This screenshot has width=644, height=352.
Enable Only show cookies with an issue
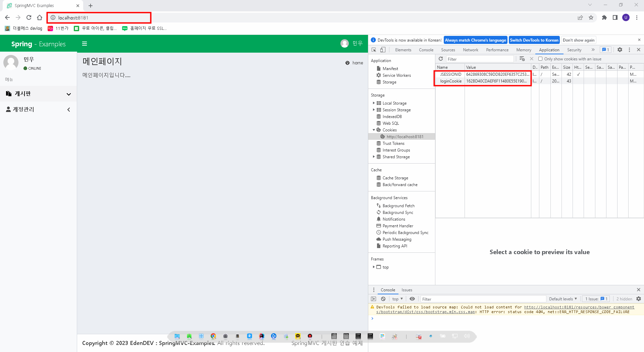pos(540,59)
